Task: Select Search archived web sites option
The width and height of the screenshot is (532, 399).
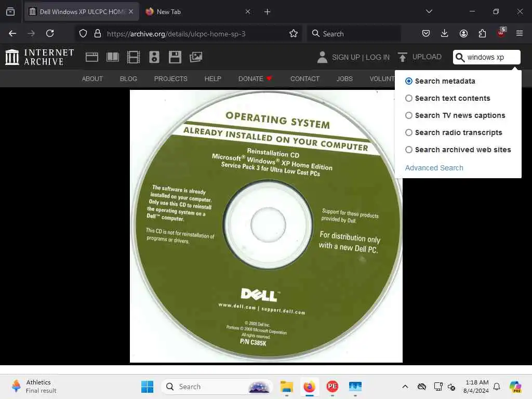Action: click(409, 150)
